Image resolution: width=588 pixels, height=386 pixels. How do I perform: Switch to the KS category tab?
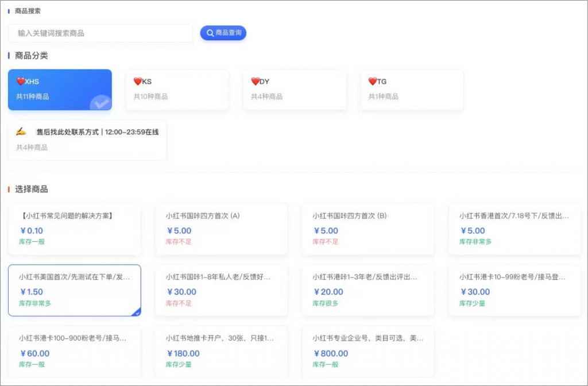[x=177, y=89]
